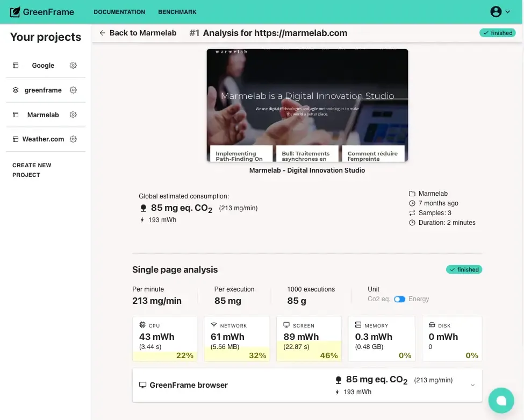Viewport: 524px width, 420px height.
Task: Open settings gear for greenframe project
Action: (73, 90)
